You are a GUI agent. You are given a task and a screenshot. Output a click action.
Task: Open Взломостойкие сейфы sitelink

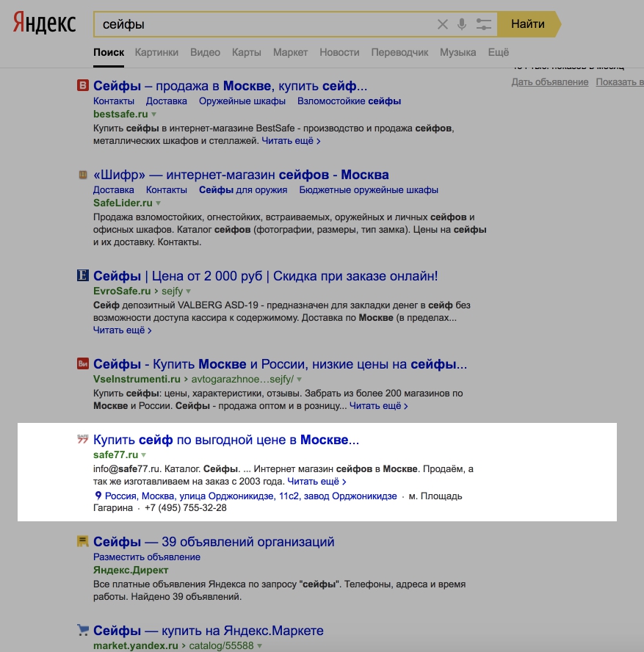pos(349,101)
